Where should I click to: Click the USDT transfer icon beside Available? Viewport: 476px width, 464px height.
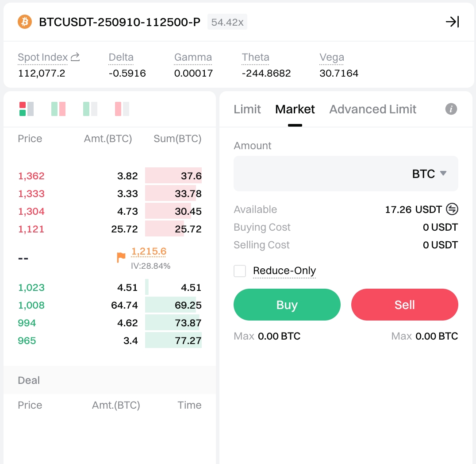coord(452,209)
